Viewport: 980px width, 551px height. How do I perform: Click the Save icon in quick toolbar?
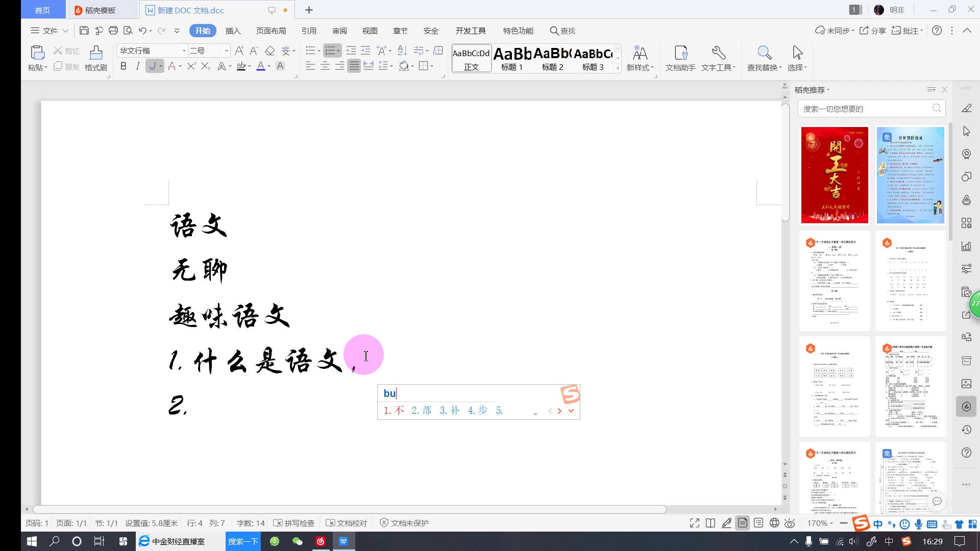84,31
